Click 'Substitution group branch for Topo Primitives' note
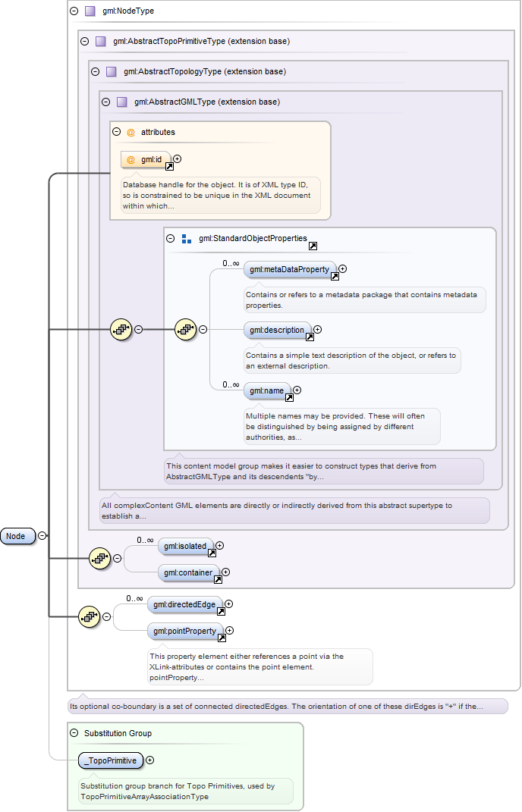522x812 pixels. [186, 792]
